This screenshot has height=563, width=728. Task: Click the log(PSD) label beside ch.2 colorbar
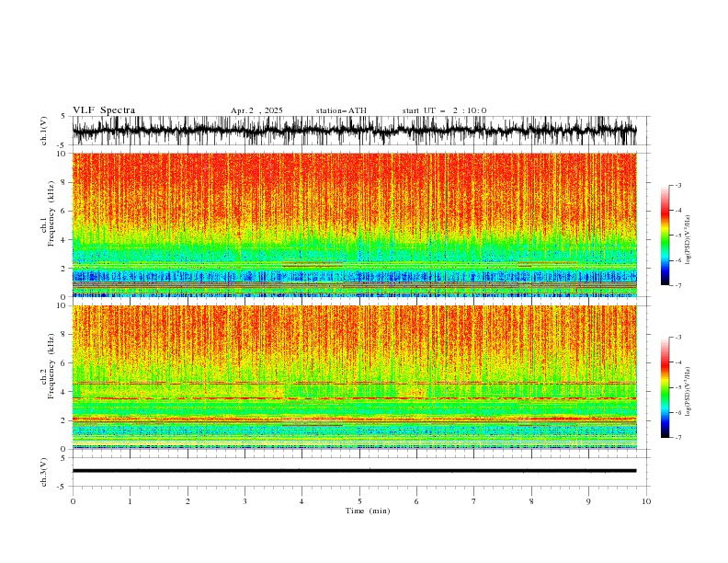688,392
